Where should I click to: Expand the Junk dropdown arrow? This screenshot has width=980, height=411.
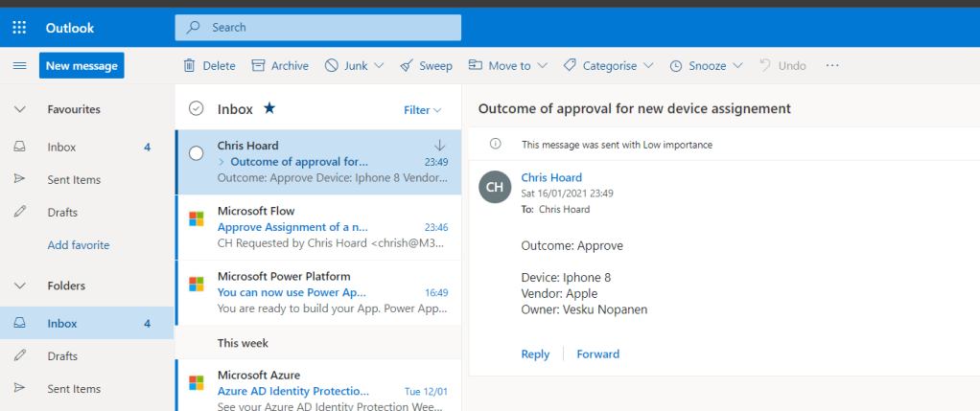(379, 65)
